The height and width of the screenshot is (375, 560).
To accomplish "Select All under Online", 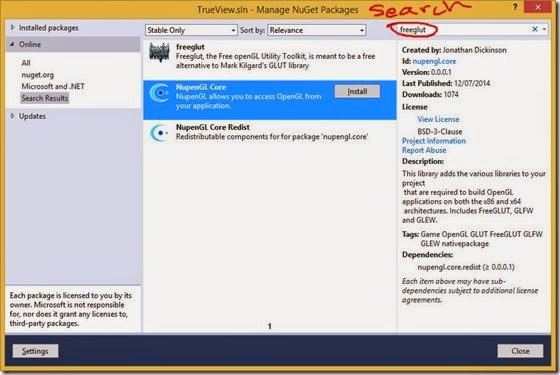I will pyautogui.click(x=26, y=63).
